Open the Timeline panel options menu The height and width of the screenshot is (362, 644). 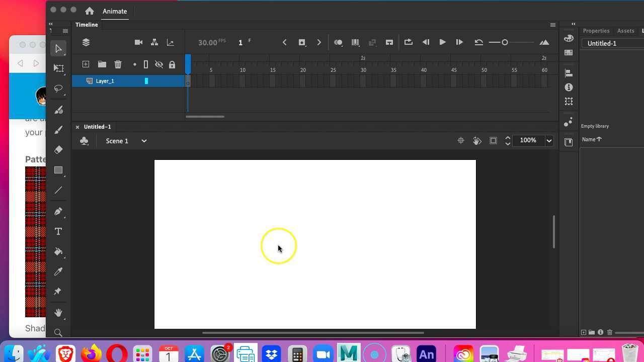tap(552, 24)
